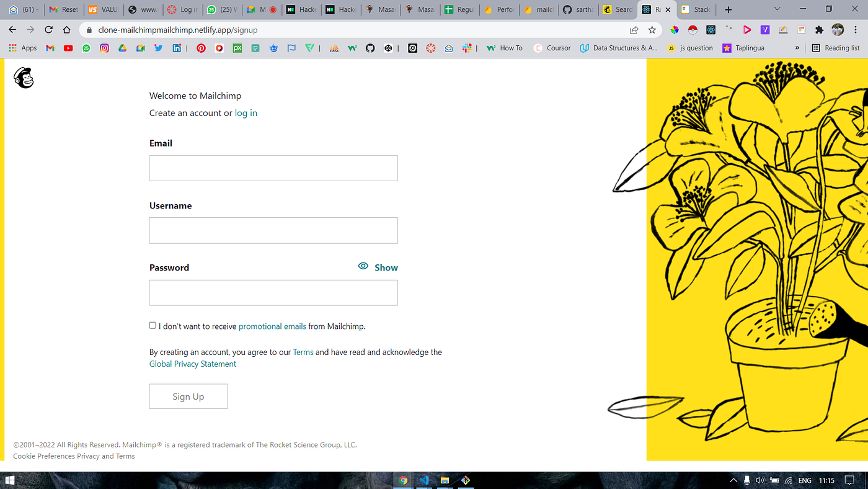Image resolution: width=868 pixels, height=489 pixels.
Task: Click the taskbar clock showing 11:15
Action: tap(826, 480)
